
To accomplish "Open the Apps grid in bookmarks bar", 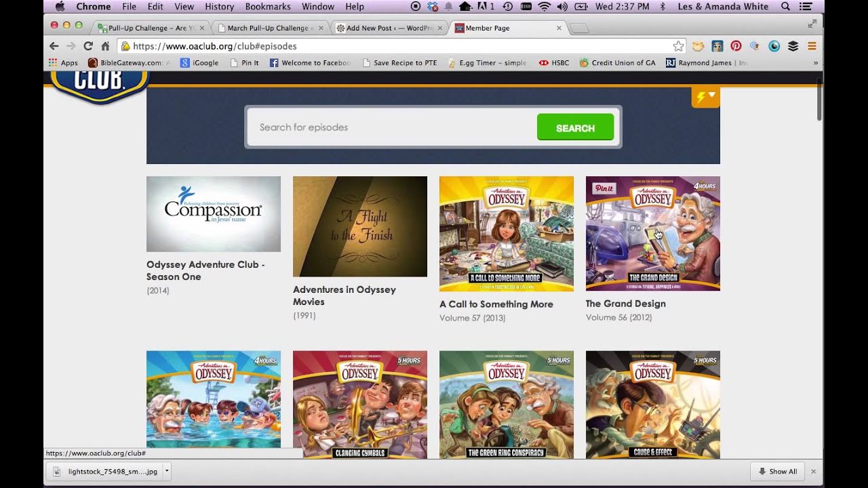I will tap(63, 62).
